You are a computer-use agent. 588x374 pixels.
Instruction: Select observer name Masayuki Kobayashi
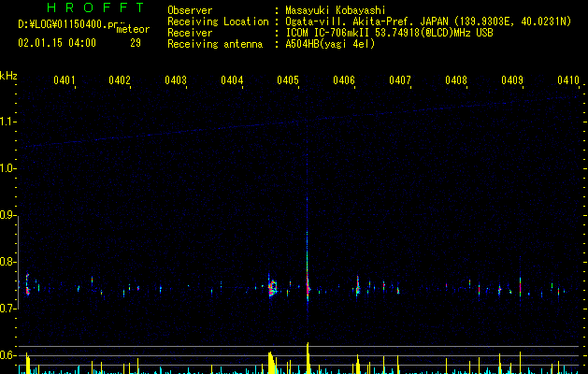pyautogui.click(x=336, y=10)
